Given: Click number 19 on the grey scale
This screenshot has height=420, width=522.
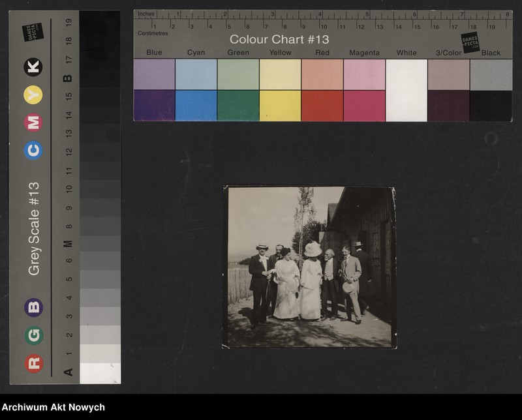Looking at the screenshot, I should [69, 23].
